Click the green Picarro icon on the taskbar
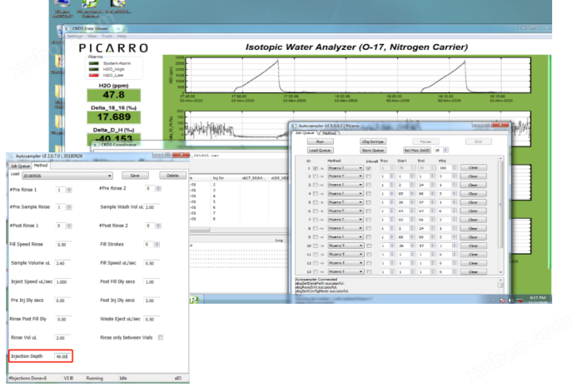This screenshot has height=392, width=582. 194,300
